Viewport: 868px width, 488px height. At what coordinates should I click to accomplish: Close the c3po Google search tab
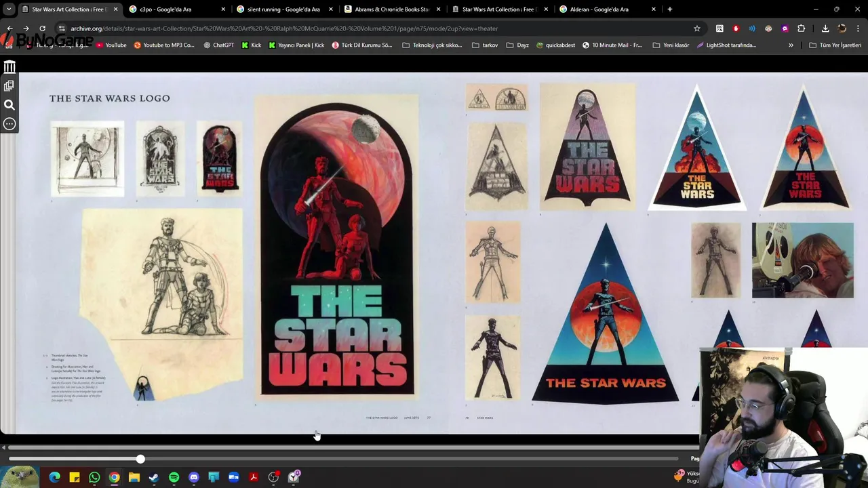click(222, 9)
